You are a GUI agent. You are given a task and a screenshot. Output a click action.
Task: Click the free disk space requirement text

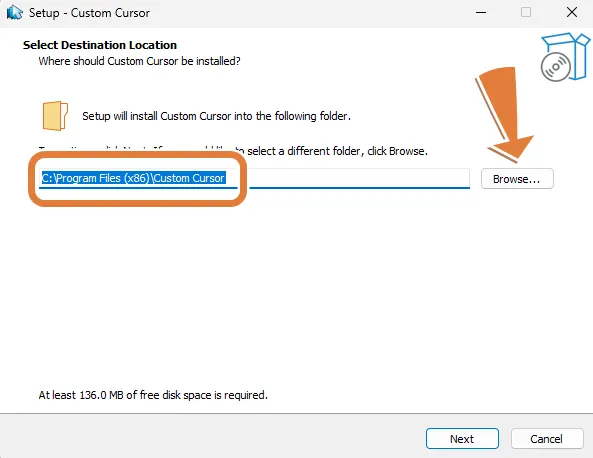(x=153, y=395)
